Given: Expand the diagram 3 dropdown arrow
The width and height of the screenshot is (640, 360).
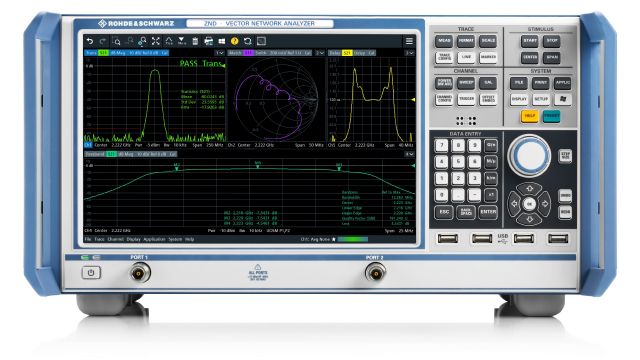Looking at the screenshot, I should (x=409, y=53).
